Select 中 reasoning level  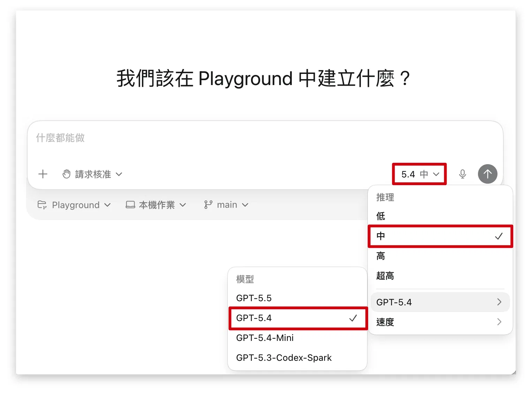tap(440, 236)
